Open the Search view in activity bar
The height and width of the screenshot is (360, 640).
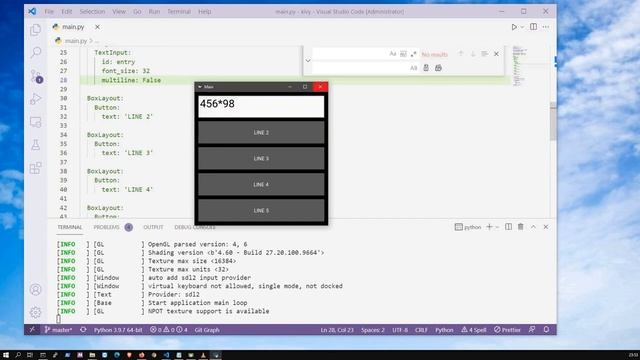click(x=36, y=52)
